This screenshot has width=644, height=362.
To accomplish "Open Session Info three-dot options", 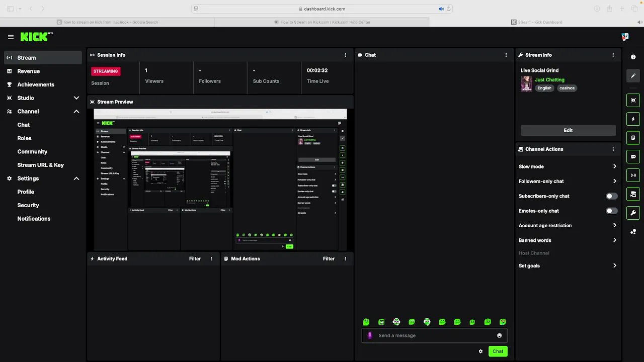I will 345,55.
